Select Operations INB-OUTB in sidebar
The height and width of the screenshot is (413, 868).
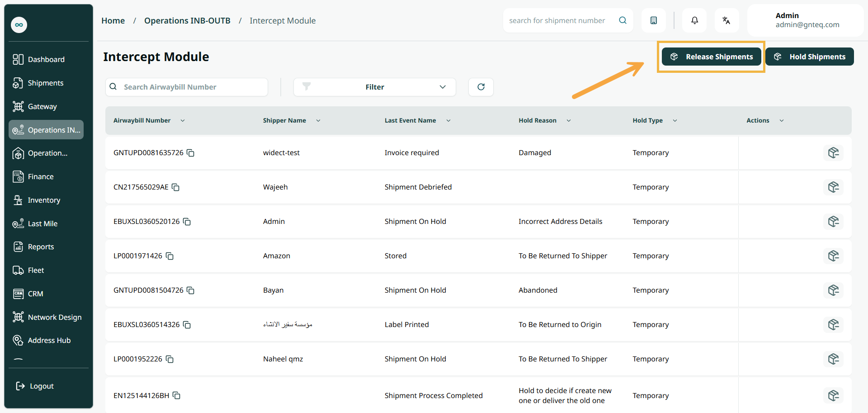click(46, 130)
